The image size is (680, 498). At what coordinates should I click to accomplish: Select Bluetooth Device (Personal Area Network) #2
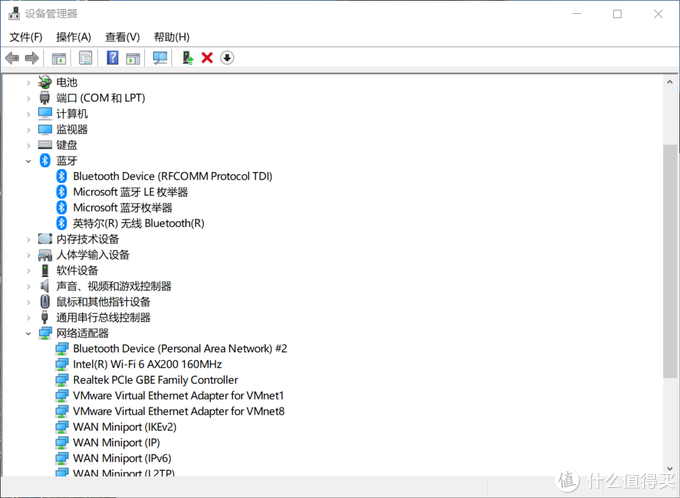[x=180, y=348]
